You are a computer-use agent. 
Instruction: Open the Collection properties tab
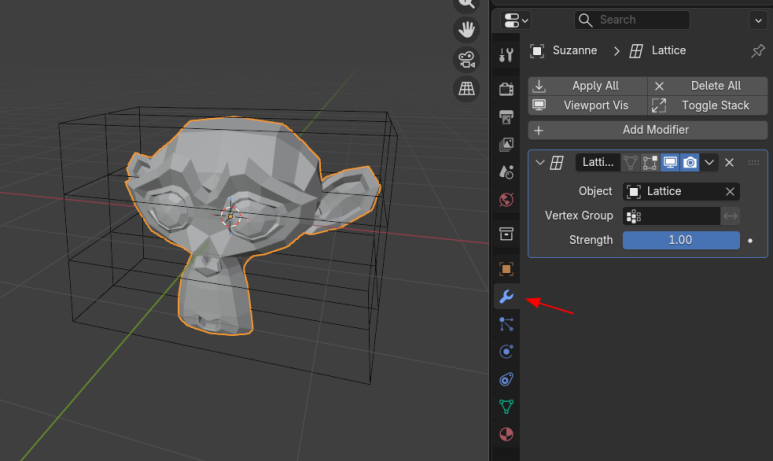506,234
